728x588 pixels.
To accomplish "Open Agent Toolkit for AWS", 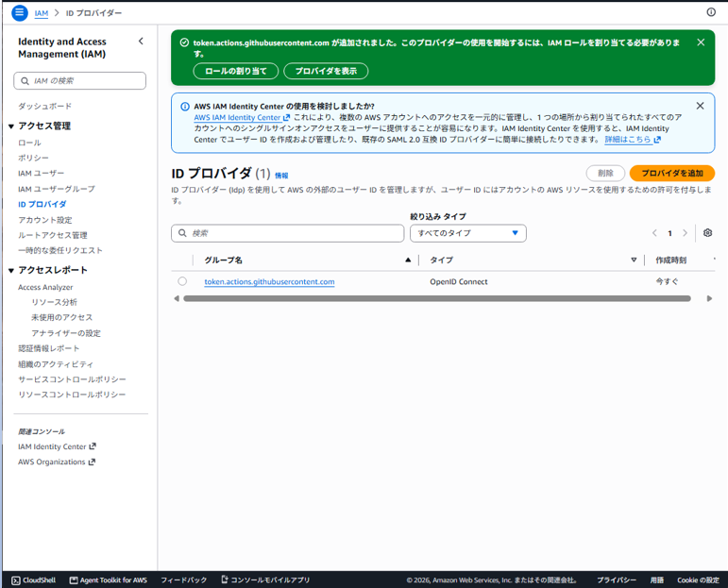I will [109, 580].
